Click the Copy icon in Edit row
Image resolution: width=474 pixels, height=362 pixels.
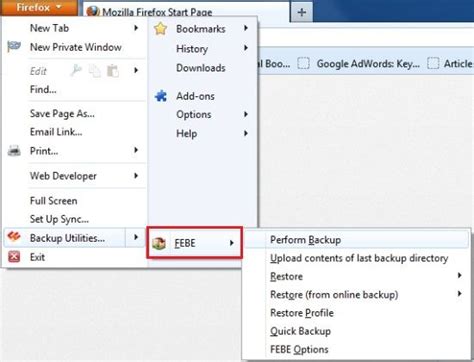tap(95, 71)
